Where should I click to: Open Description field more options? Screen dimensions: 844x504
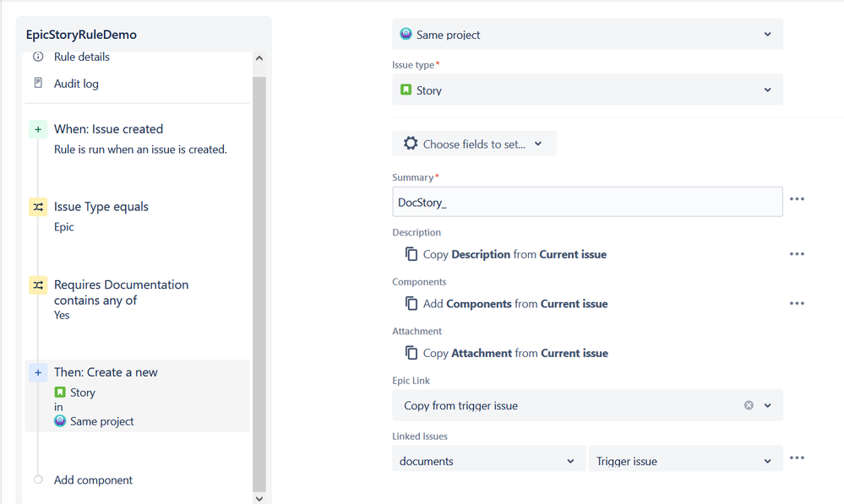pyautogui.click(x=797, y=254)
